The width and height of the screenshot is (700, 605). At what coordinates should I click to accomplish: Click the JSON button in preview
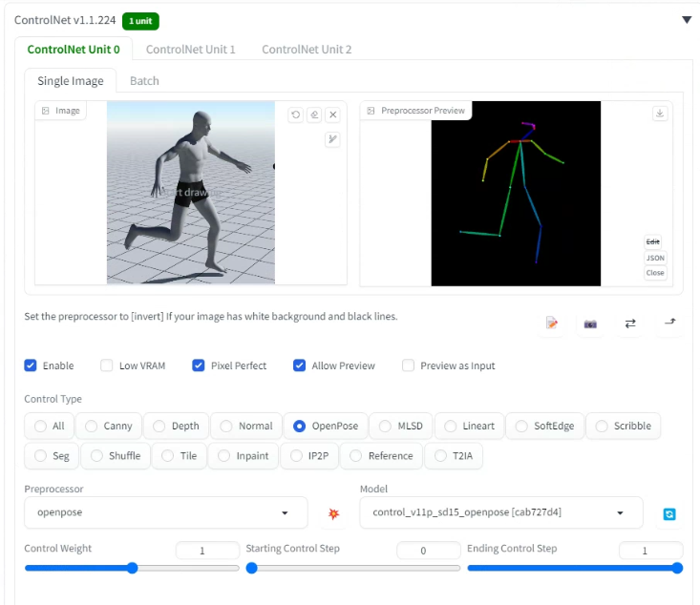[x=655, y=258]
